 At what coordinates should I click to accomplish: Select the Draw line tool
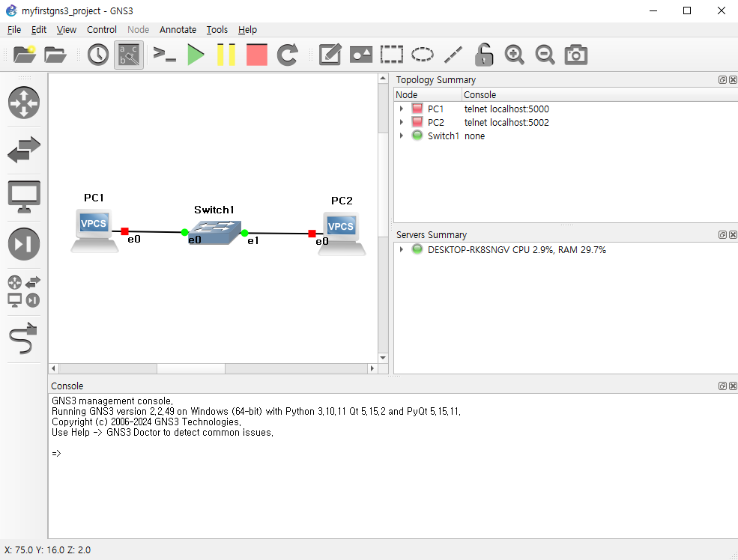pyautogui.click(x=453, y=55)
